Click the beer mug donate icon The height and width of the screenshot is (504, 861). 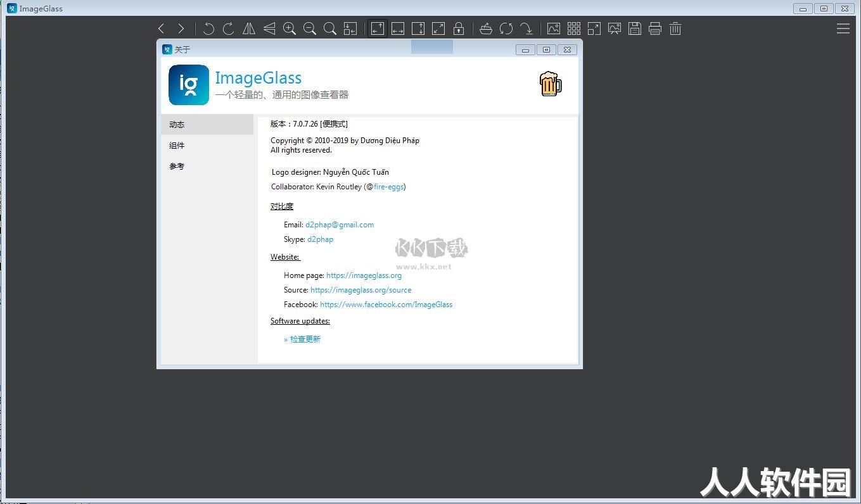point(551,84)
